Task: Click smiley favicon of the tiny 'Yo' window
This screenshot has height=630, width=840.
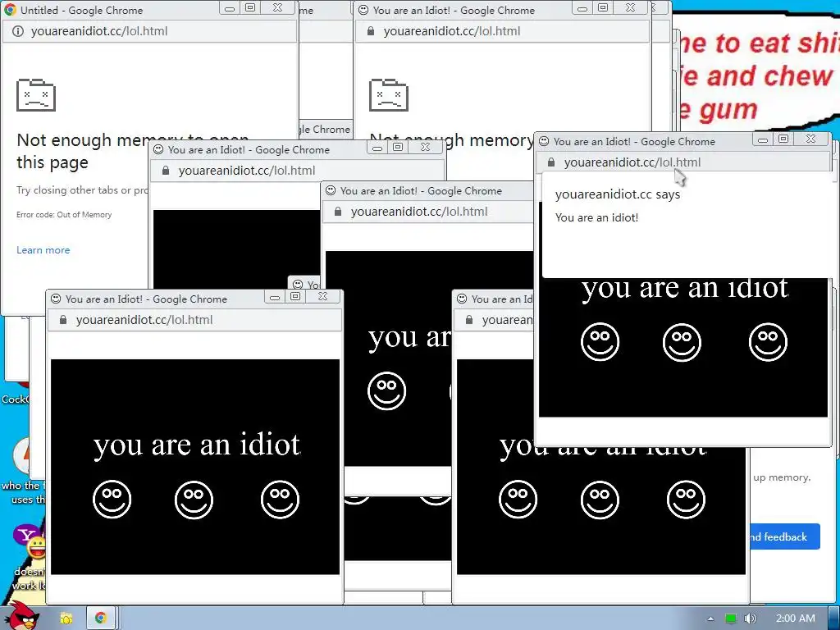Action: pos(298,284)
